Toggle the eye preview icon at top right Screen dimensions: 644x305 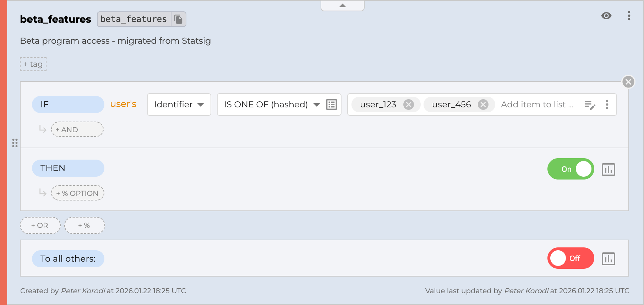click(606, 16)
